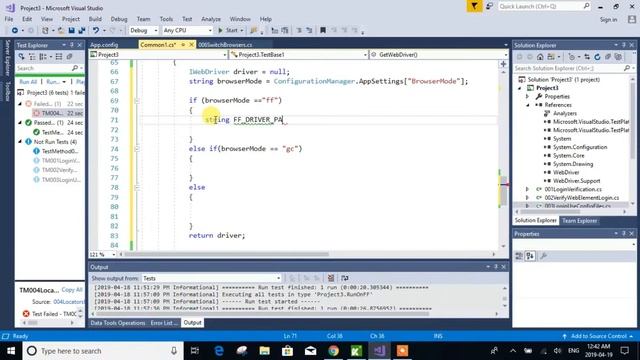
Task: Collapse the References node
Action: tap(527, 105)
